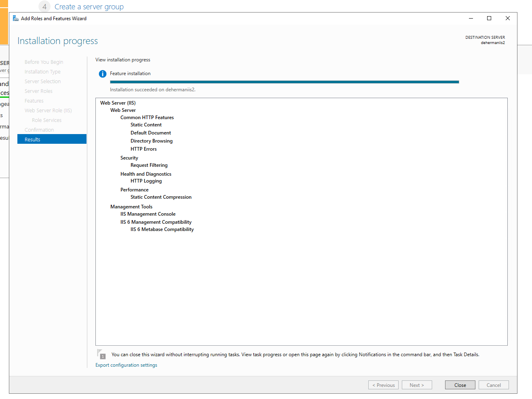
Task: Click the Close button at bottom
Action: pos(460,385)
